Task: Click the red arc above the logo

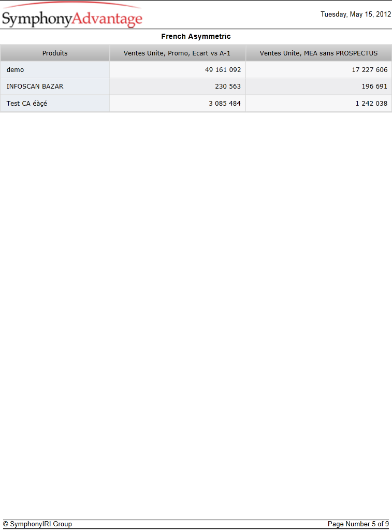Action: pyautogui.click(x=73, y=5)
